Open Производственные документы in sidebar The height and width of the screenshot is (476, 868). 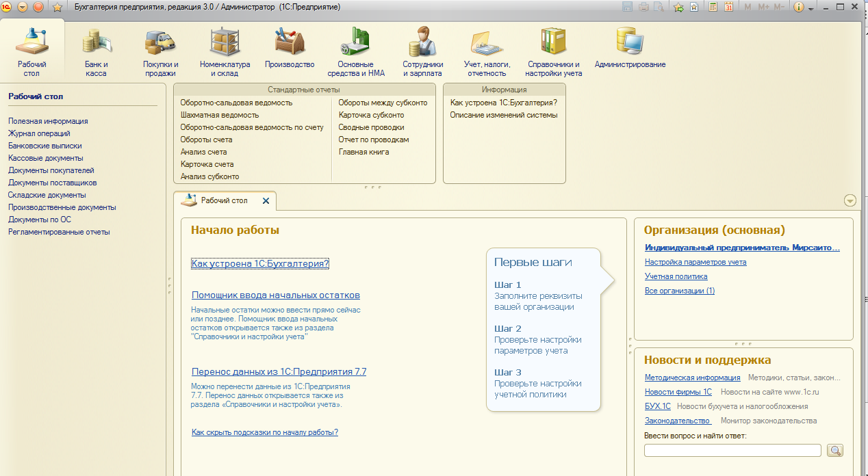click(62, 207)
